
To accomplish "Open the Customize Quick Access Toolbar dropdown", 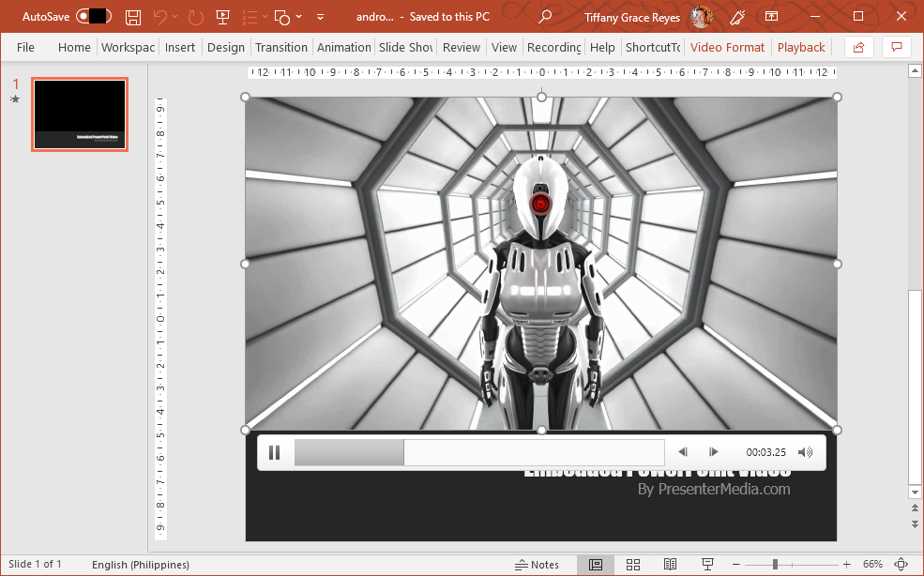I will [321, 17].
